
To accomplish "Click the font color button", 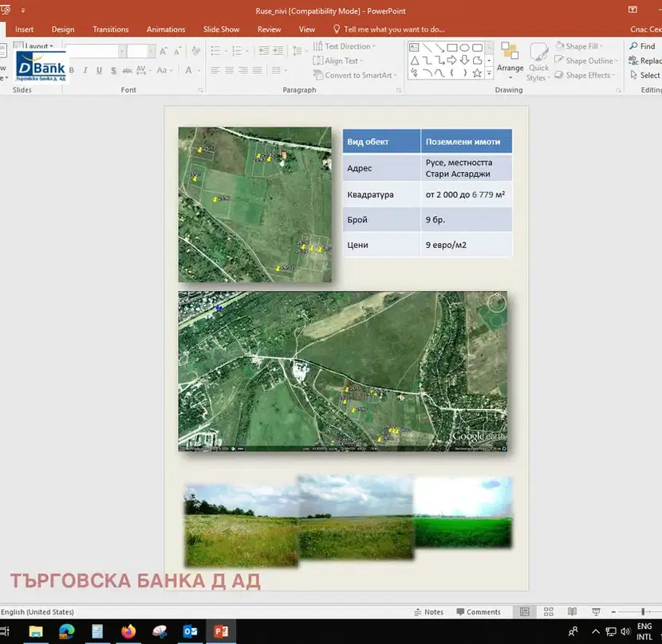I will 189,70.
